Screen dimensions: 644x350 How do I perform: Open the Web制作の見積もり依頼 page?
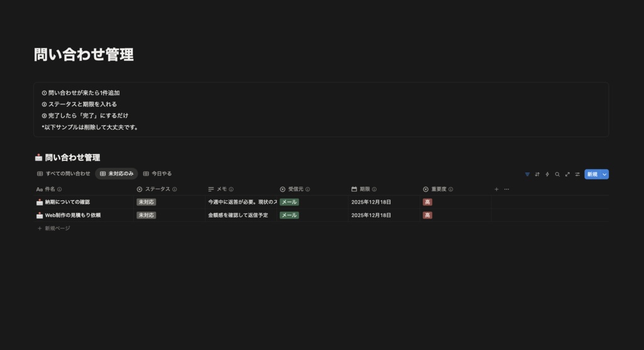[x=73, y=215]
